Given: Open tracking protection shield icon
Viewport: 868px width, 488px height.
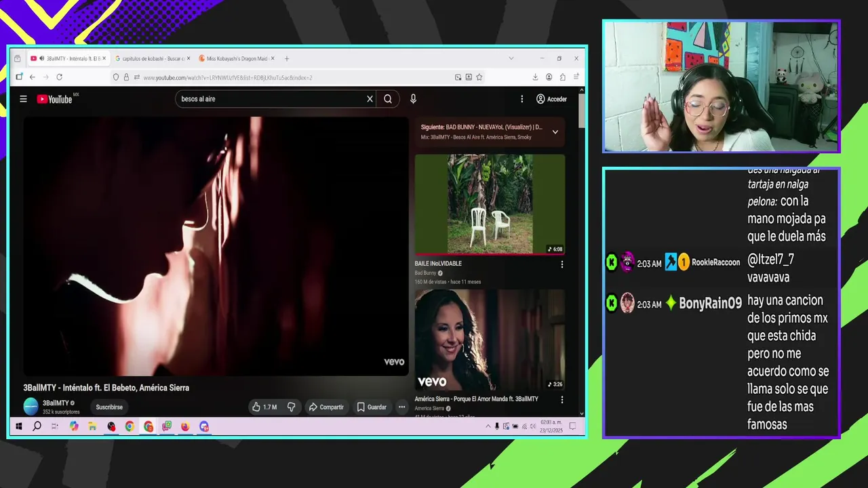Looking at the screenshot, I should tap(115, 77).
